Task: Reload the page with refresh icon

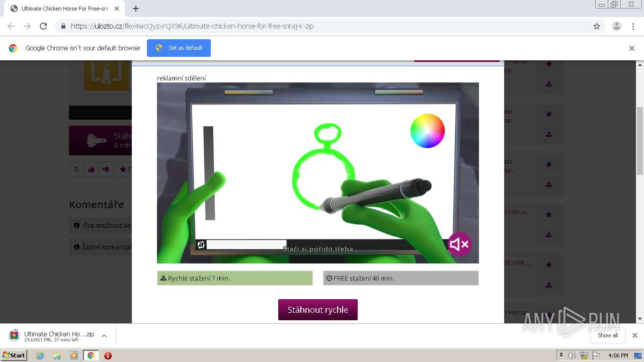Action: pyautogui.click(x=43, y=26)
